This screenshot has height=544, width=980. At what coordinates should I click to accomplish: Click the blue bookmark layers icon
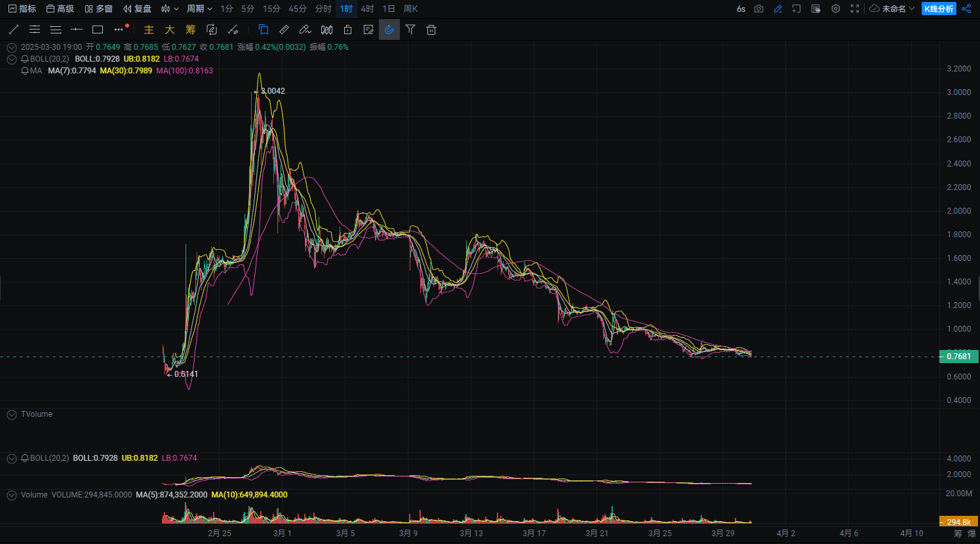click(264, 29)
